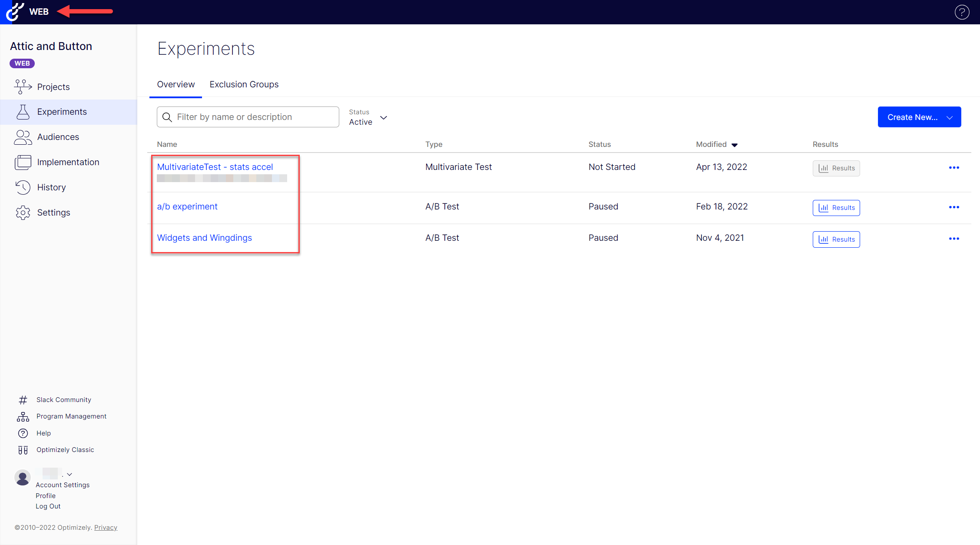The width and height of the screenshot is (980, 545).
Task: Click the Name column header
Action: (167, 144)
